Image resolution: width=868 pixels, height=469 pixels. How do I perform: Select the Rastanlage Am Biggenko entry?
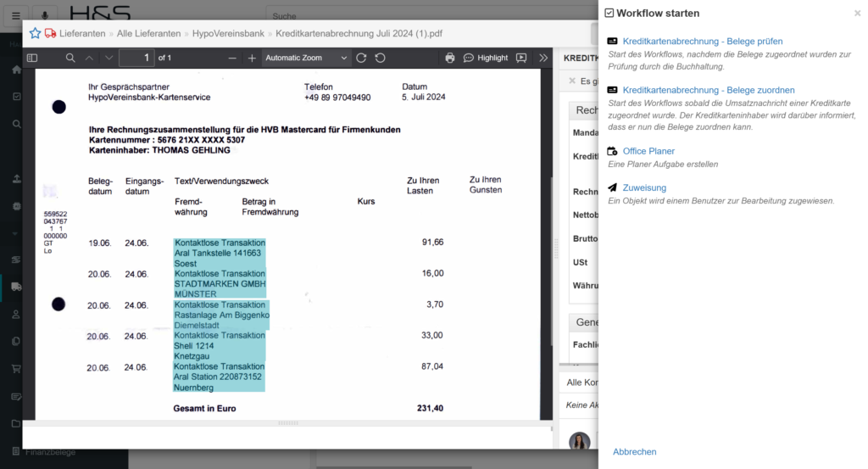pos(221,315)
